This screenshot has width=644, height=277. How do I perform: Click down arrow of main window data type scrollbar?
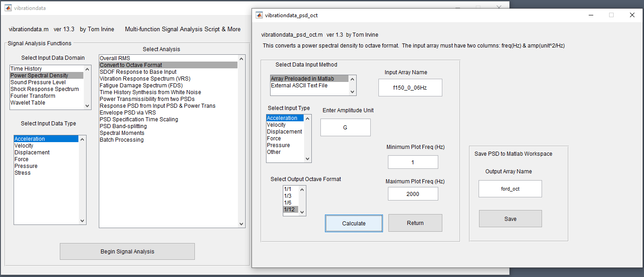click(x=82, y=220)
